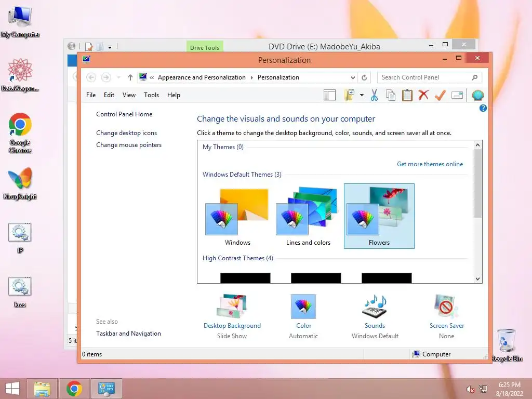Go up one level with up arrow
Viewport: 532px width, 399px height.
[x=130, y=78]
